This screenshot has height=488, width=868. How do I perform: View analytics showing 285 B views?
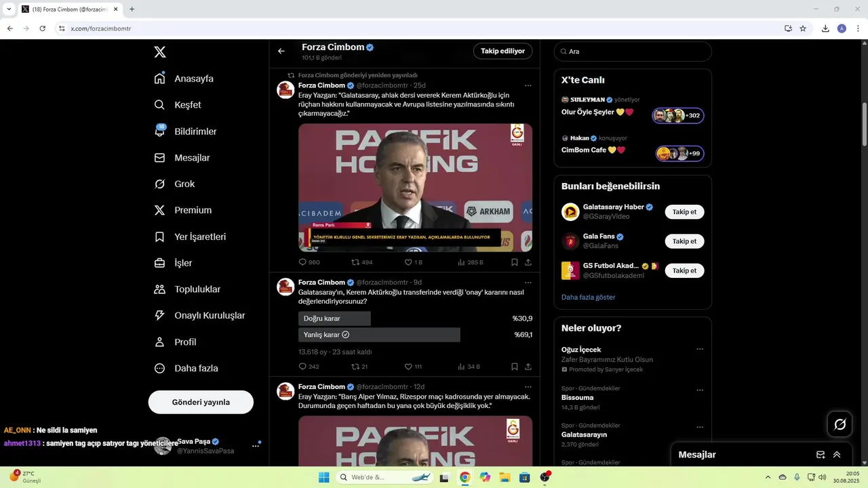pyautogui.click(x=470, y=262)
